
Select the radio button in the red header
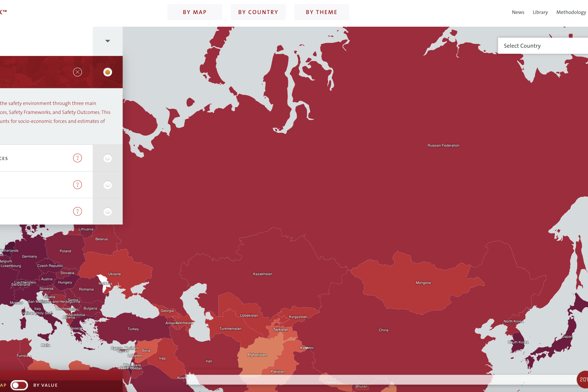107,72
